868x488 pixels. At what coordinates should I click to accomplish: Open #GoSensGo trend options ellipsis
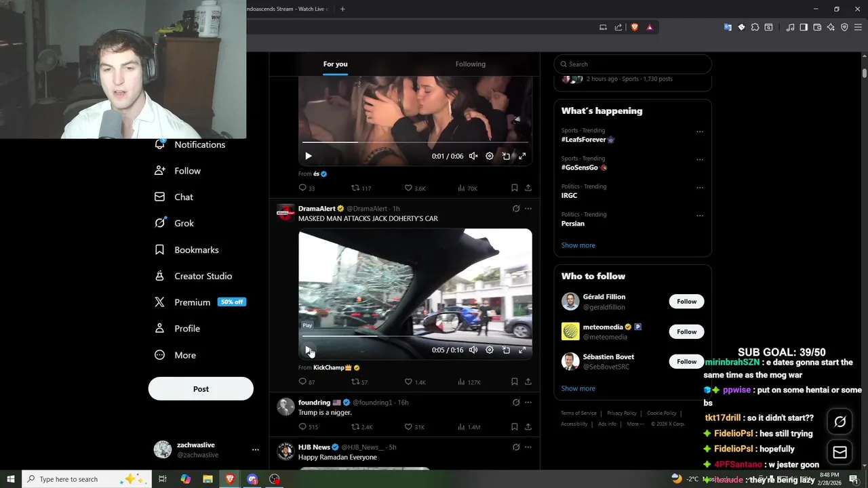point(700,159)
